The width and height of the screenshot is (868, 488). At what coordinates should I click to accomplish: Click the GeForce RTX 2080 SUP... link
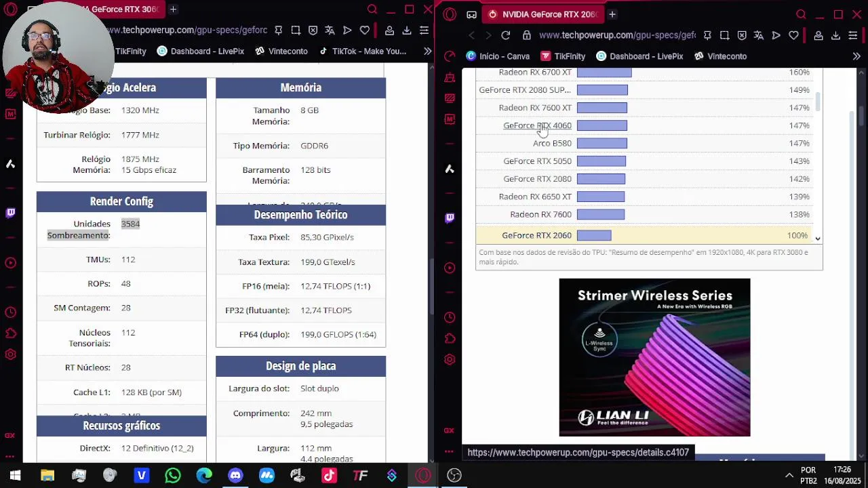point(525,89)
